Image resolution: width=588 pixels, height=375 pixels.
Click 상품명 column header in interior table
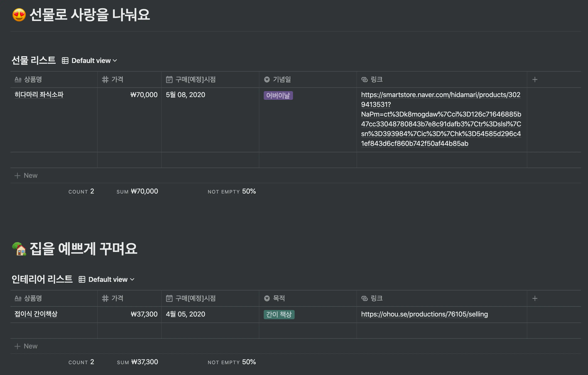tap(54, 298)
